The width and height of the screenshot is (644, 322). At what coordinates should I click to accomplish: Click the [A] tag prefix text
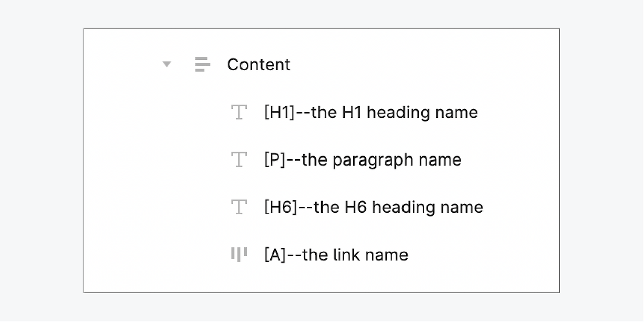click(x=275, y=255)
